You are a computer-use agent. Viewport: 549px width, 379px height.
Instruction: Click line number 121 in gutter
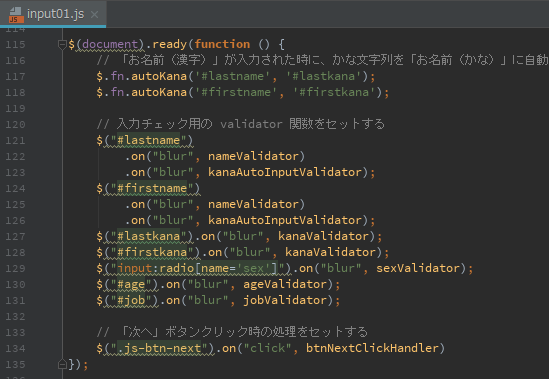[15, 140]
